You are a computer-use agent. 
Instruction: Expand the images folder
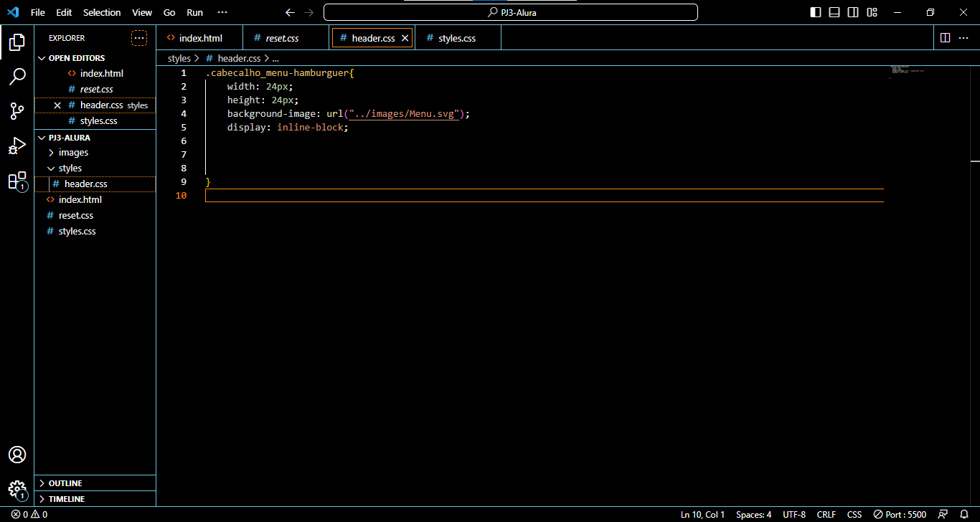point(95,153)
